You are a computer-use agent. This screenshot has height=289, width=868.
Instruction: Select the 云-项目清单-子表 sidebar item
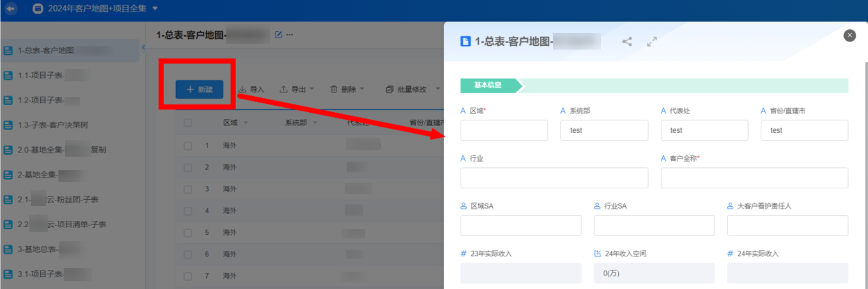[70, 224]
